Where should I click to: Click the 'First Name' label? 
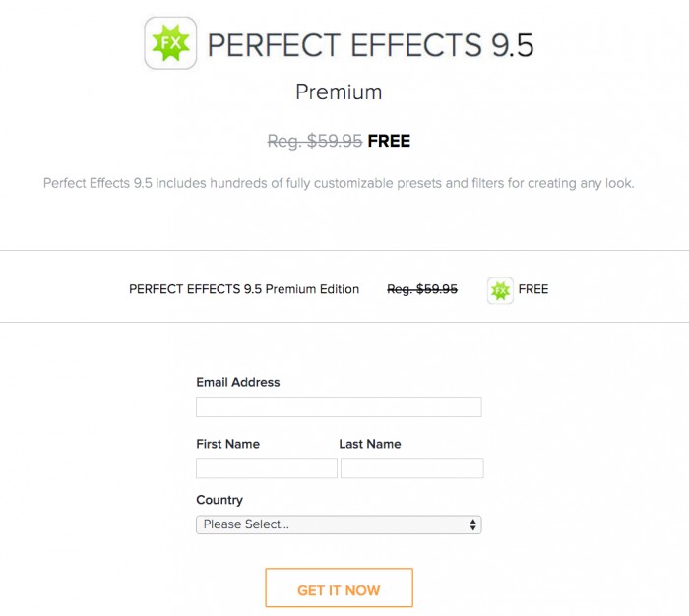click(x=227, y=444)
